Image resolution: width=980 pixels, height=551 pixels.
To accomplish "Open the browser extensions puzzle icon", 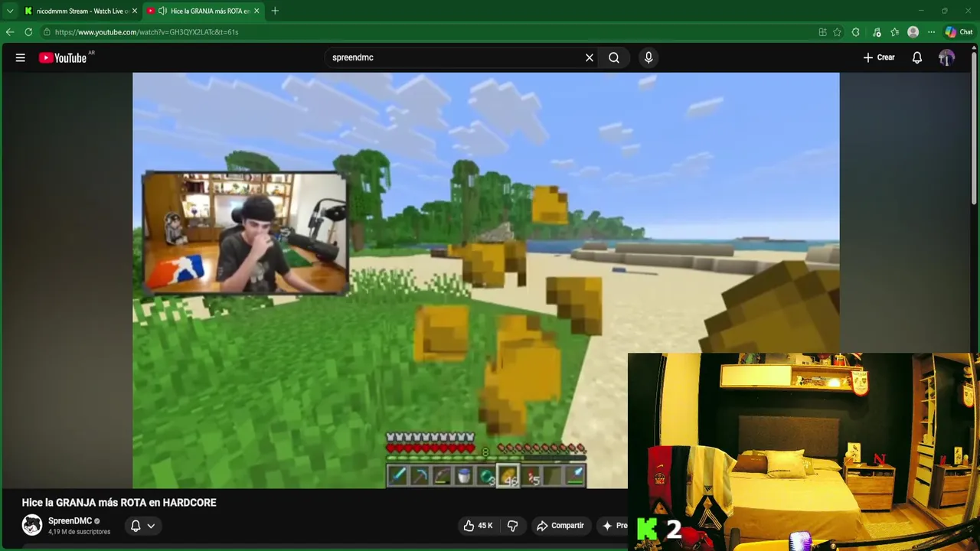I will click(856, 32).
